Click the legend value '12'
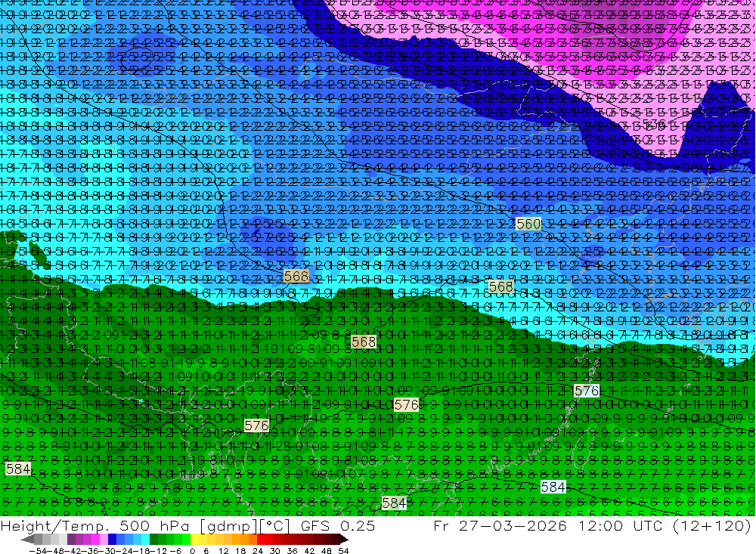This screenshot has height=554, width=756. [x=223, y=551]
